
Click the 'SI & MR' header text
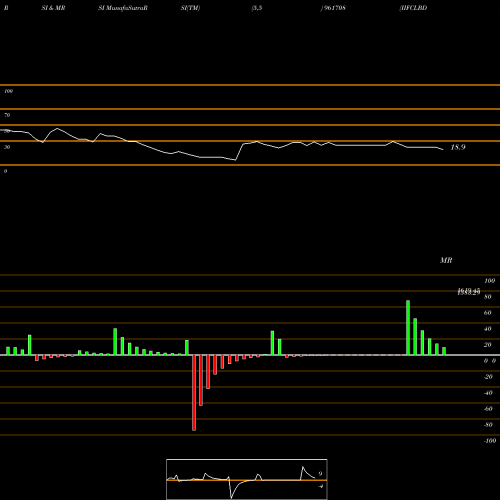click(x=53, y=8)
